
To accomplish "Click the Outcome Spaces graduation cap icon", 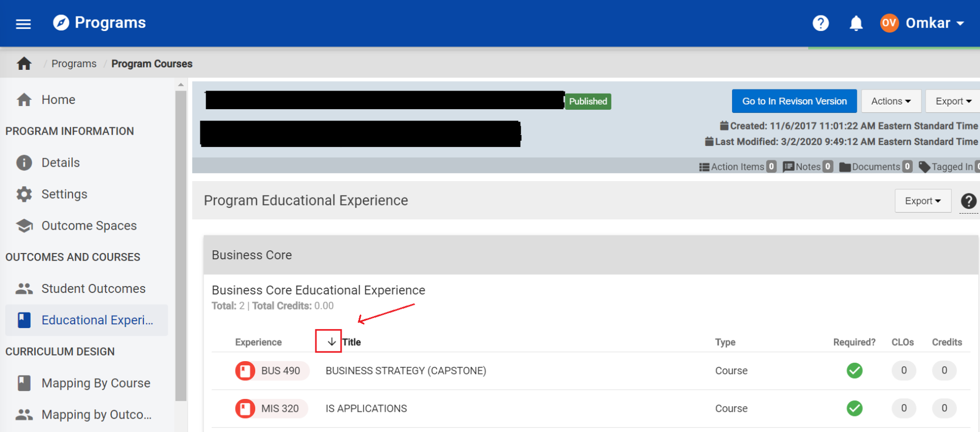I will 24,226.
